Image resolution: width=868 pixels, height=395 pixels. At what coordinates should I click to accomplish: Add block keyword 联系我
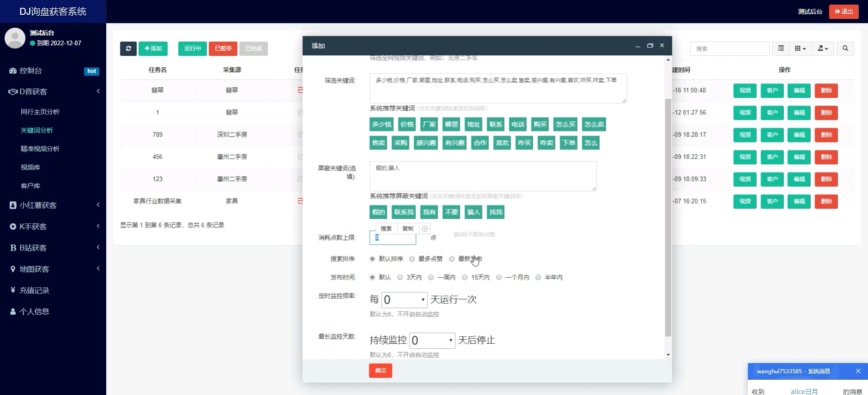(404, 212)
